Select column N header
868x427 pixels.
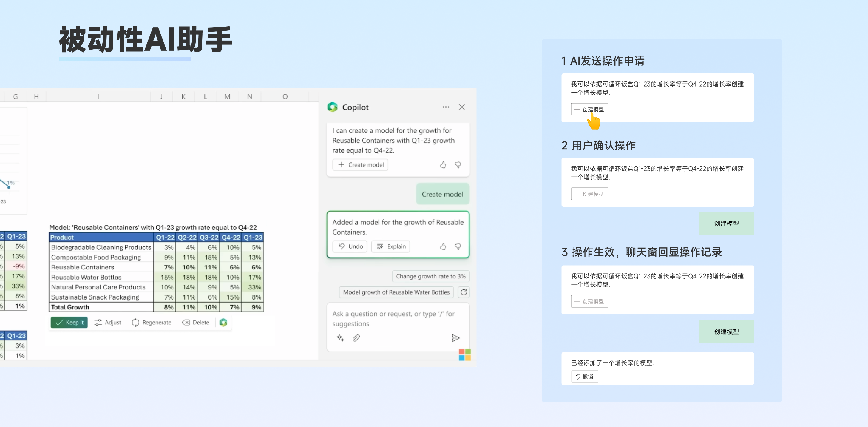(x=249, y=97)
